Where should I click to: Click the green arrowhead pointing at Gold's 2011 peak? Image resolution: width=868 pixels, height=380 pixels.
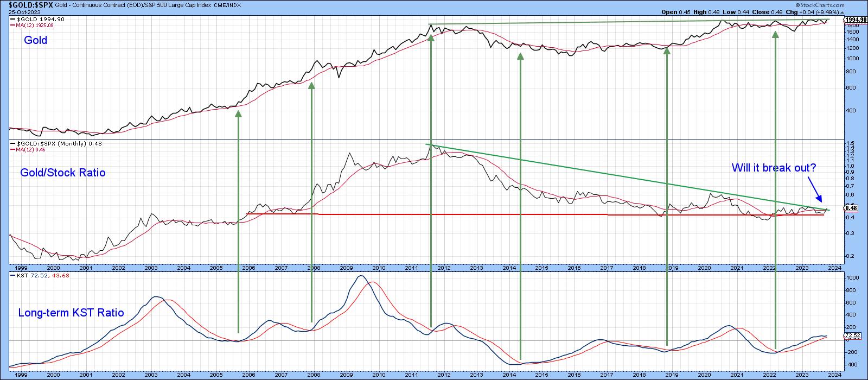pos(431,37)
